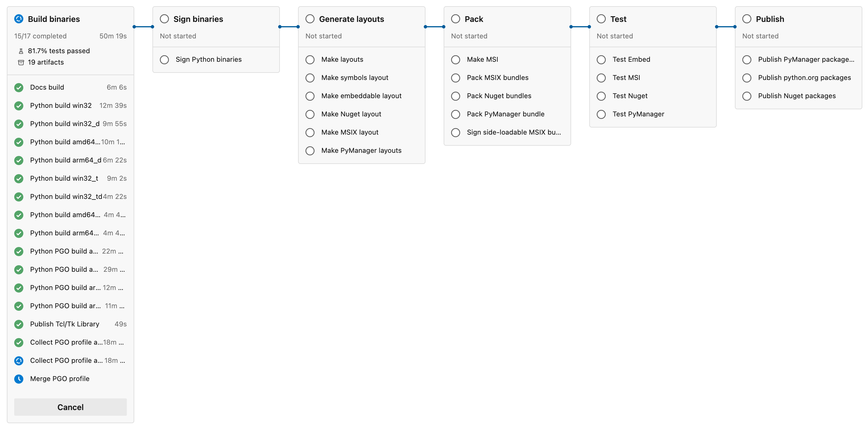
Task: Open the Generate layouts stage header
Action: tap(352, 19)
